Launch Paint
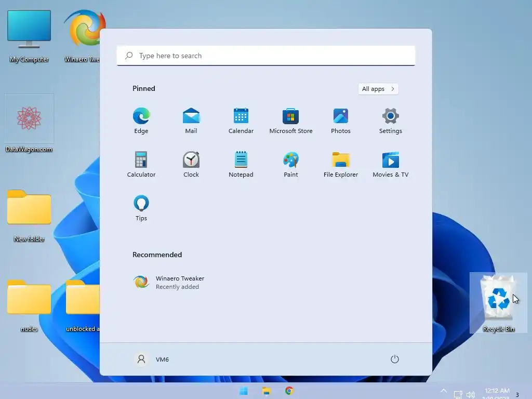The image size is (532, 399). 291,165
